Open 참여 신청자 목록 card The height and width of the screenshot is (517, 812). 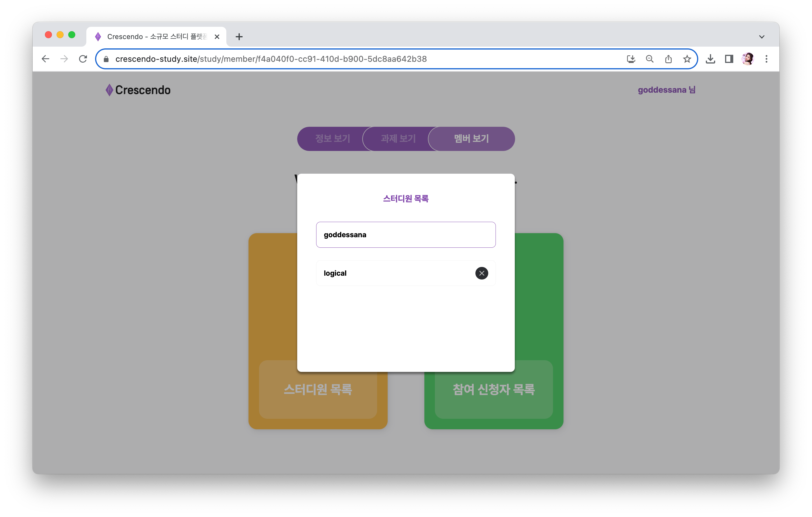[x=493, y=389]
